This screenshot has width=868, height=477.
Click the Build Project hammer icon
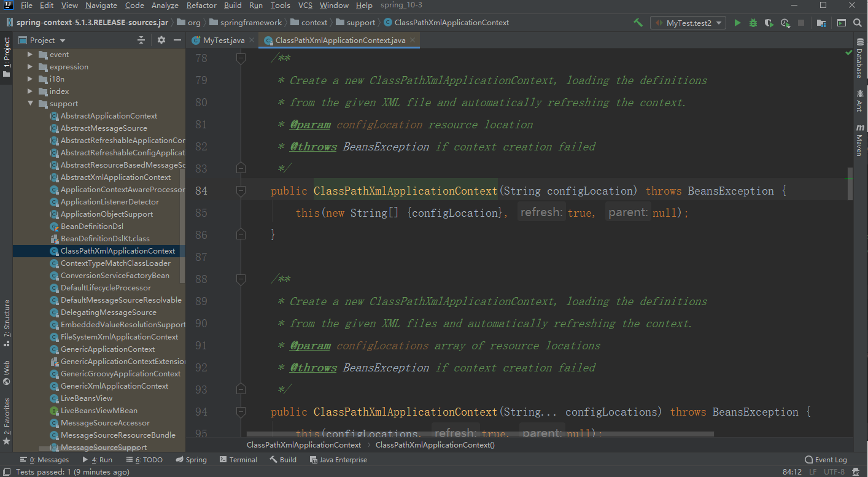638,23
